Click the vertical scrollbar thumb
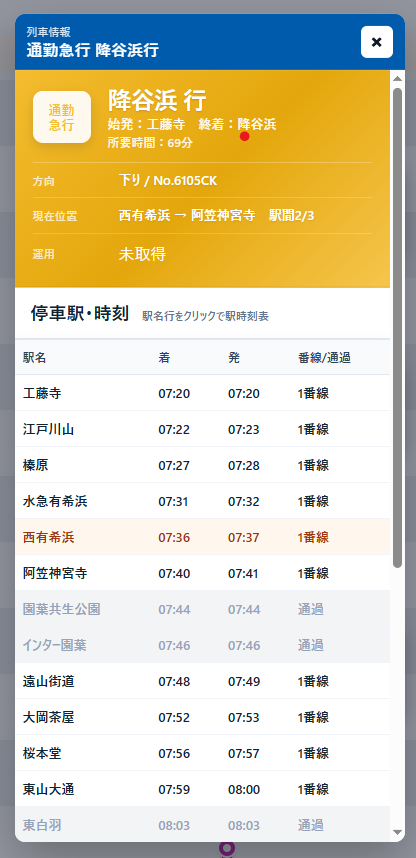Viewport: 416px width, 858px height. tap(397, 327)
